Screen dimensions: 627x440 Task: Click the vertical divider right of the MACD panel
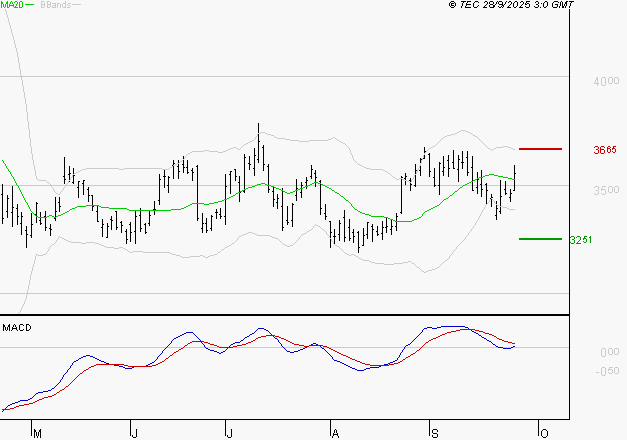point(568,368)
